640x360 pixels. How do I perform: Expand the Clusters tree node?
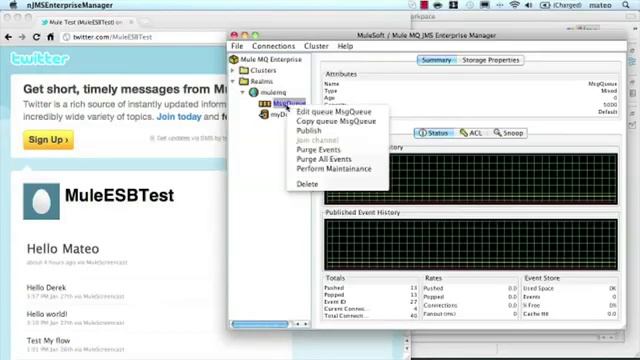point(233,71)
